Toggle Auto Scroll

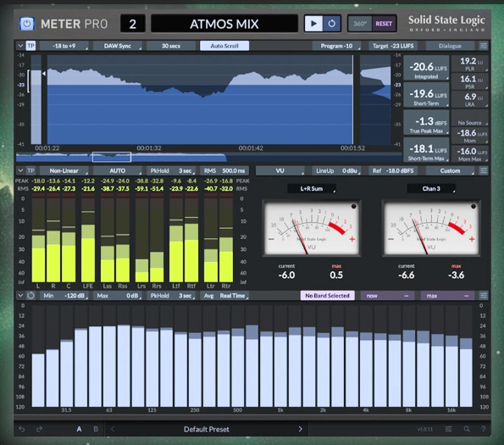coord(224,46)
